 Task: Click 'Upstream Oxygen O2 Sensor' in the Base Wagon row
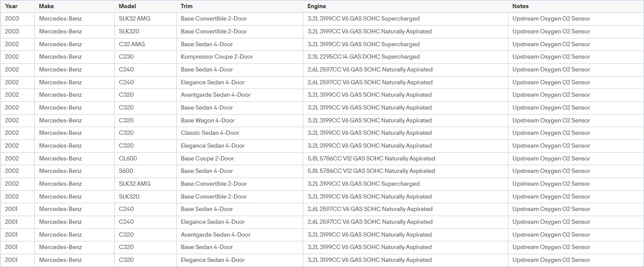(551, 120)
